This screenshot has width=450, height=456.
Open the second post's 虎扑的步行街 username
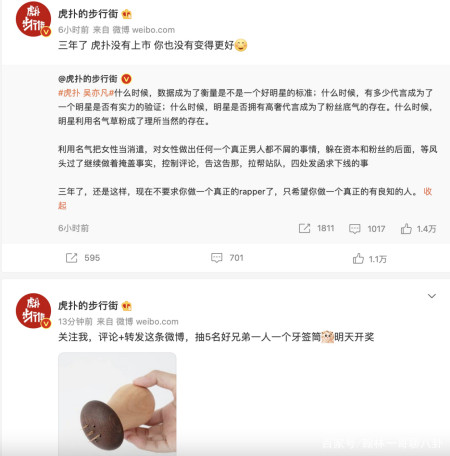click(x=88, y=306)
